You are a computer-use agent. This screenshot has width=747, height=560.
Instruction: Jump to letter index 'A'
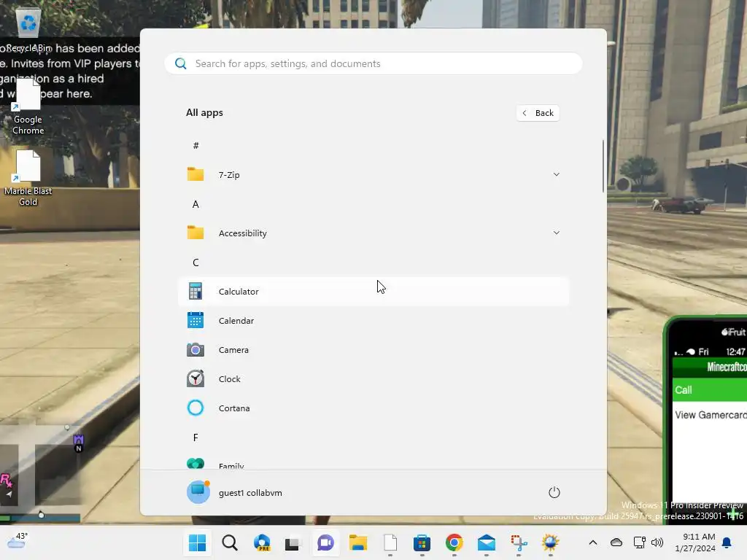point(196,204)
